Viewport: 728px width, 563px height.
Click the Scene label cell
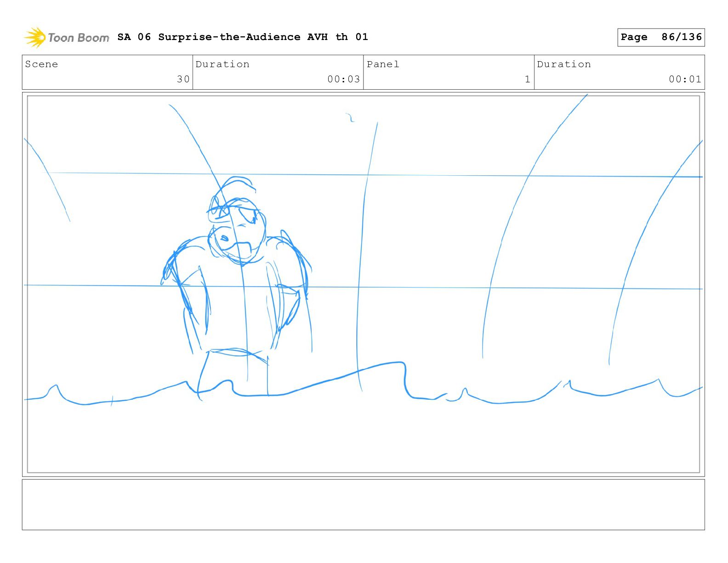[x=108, y=72]
